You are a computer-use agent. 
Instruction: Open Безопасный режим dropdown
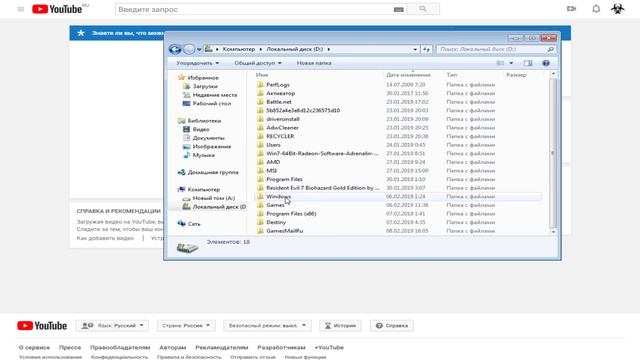click(x=267, y=325)
